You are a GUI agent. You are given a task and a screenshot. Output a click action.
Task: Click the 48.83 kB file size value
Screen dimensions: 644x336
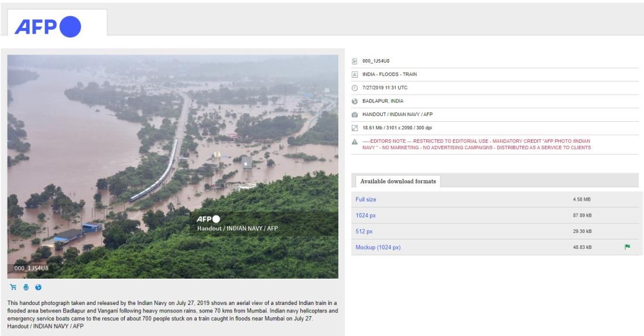583,247
